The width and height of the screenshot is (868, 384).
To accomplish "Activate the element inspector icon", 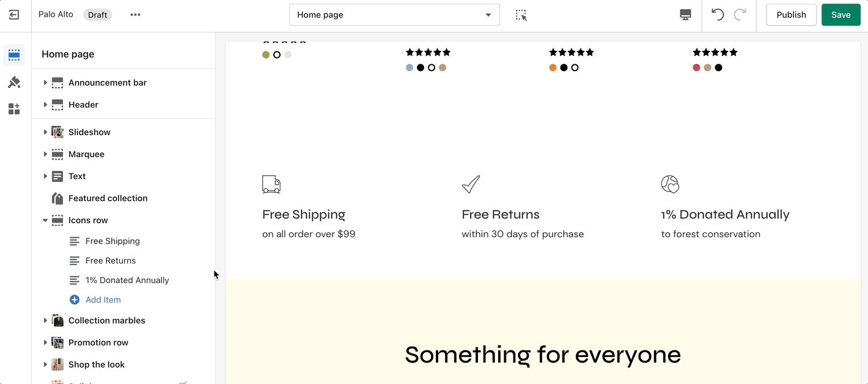I will 521,15.
